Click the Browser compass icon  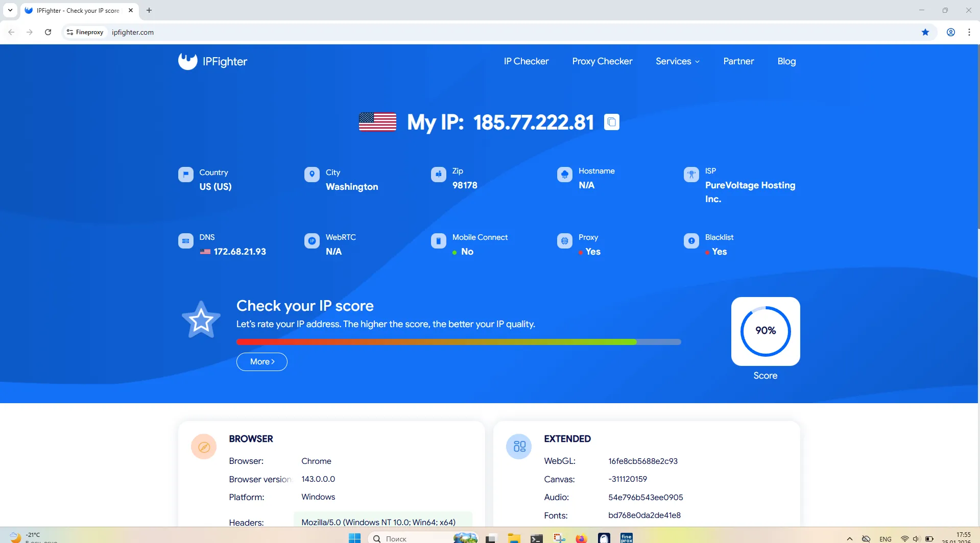pos(204,447)
